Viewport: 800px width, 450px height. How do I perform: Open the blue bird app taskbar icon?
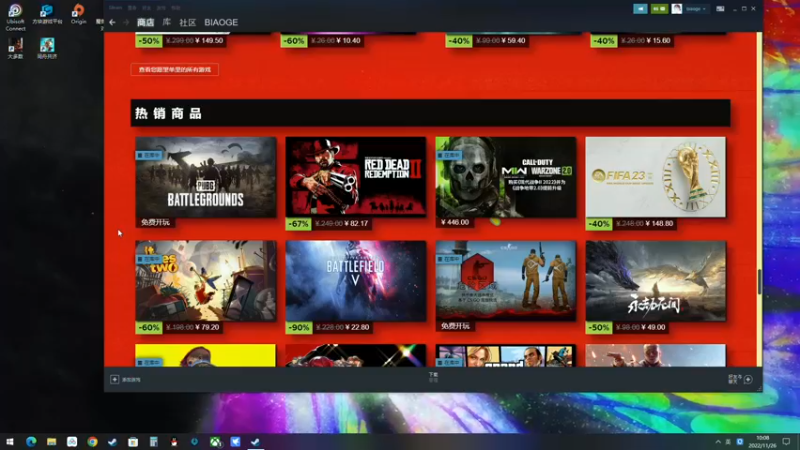(x=235, y=441)
